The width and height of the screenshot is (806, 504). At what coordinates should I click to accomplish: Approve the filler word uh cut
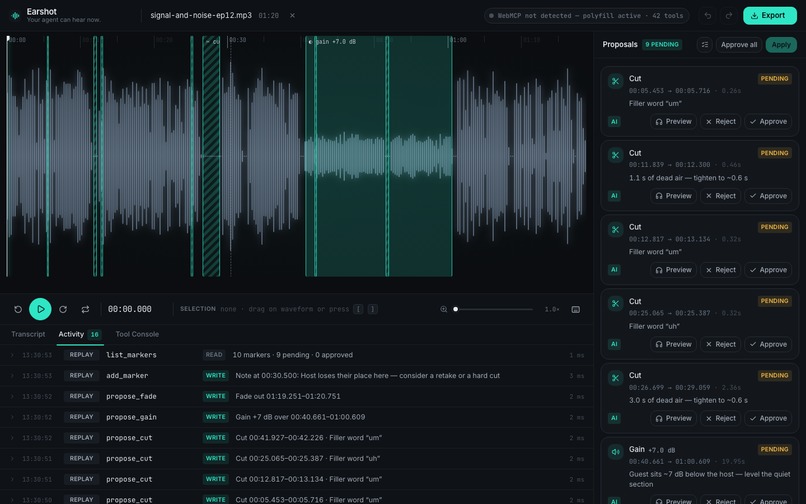pyautogui.click(x=768, y=345)
